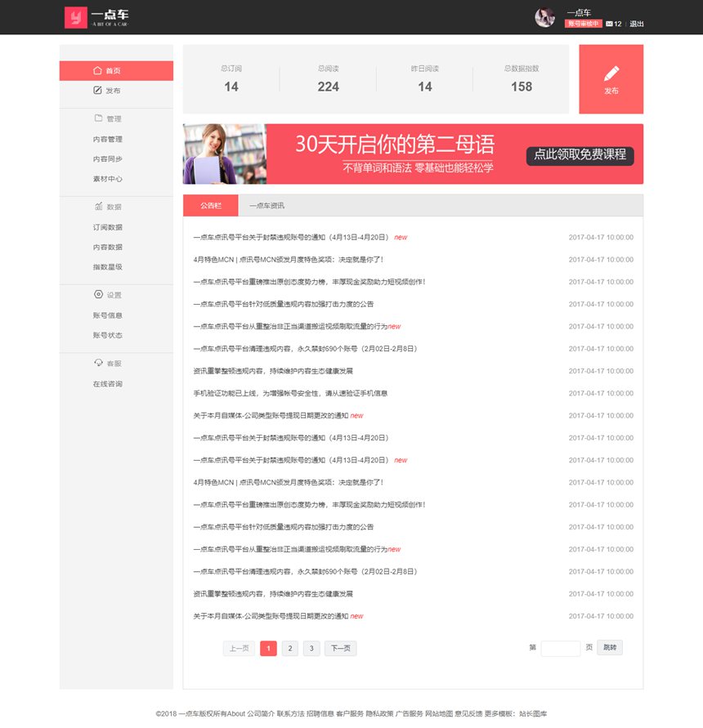Click the 一点车 logo icon

(x=75, y=17)
